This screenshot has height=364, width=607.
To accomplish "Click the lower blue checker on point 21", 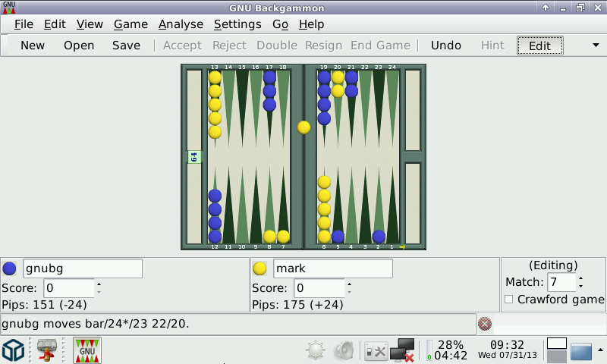I will 351,91.
